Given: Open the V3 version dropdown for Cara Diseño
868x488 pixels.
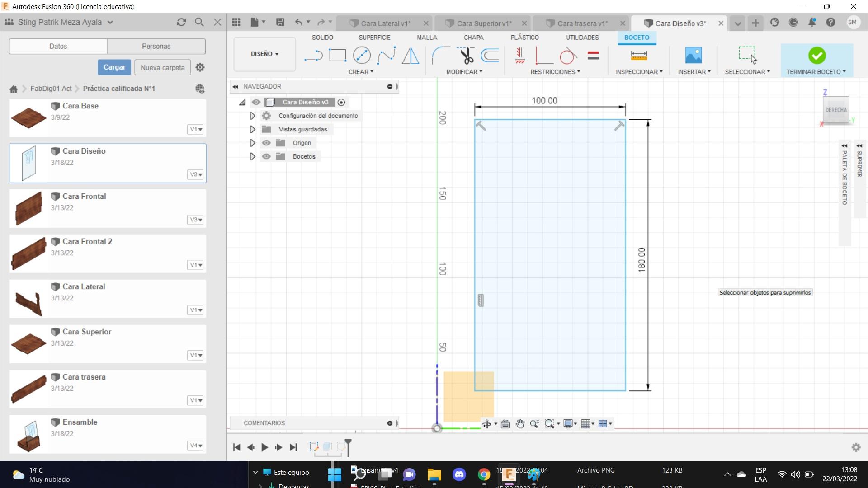Looking at the screenshot, I should [195, 174].
